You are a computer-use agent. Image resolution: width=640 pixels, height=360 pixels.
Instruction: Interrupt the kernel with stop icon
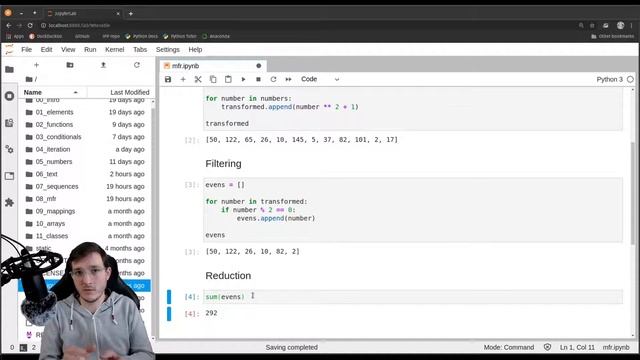258,79
